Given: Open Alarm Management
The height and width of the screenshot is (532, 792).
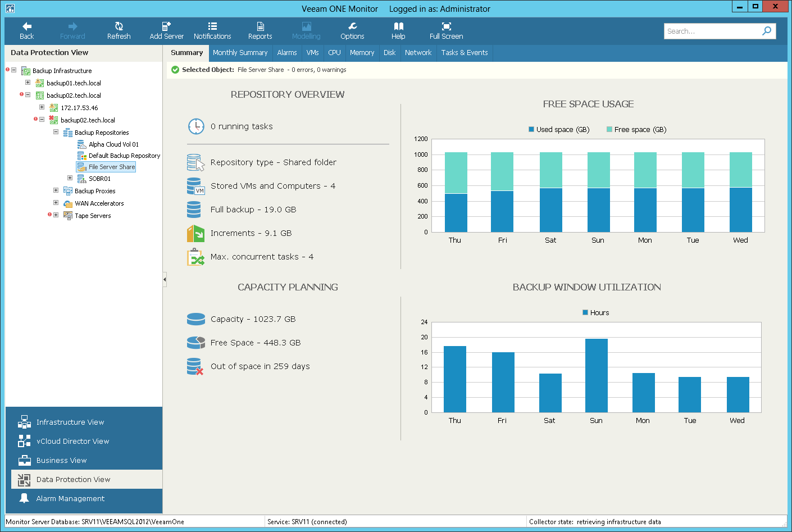Looking at the screenshot, I should (x=70, y=499).
